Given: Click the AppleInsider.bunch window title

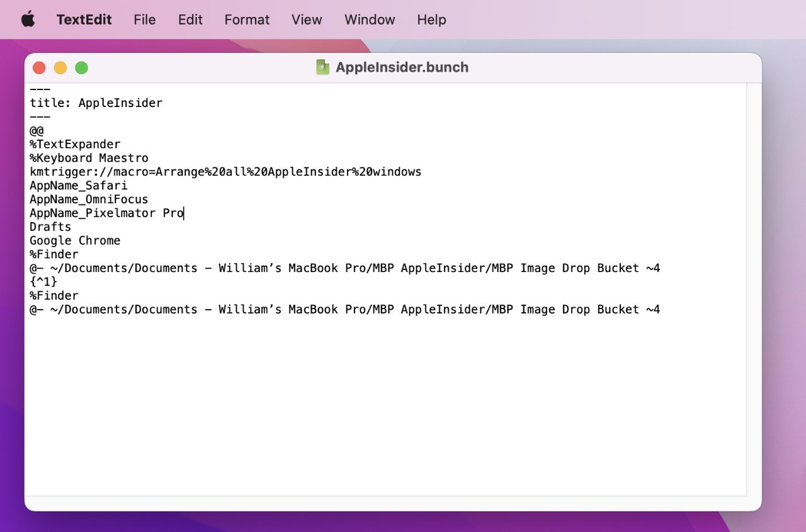Looking at the screenshot, I should pyautogui.click(x=402, y=67).
